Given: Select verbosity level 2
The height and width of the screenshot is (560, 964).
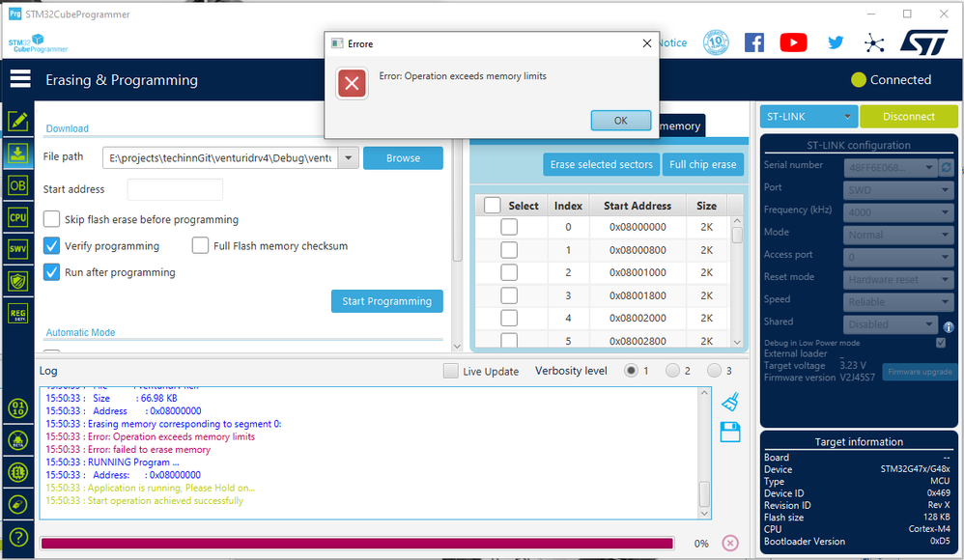Looking at the screenshot, I should tap(672, 370).
